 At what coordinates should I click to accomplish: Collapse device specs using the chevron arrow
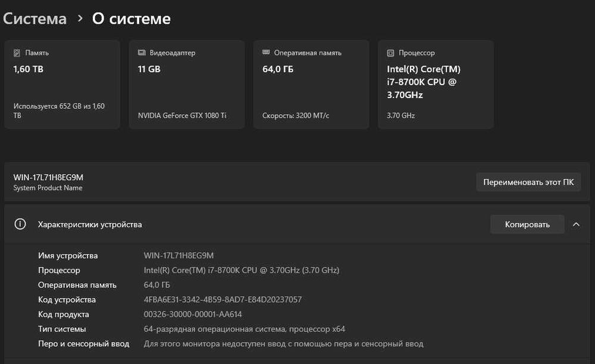click(x=576, y=224)
